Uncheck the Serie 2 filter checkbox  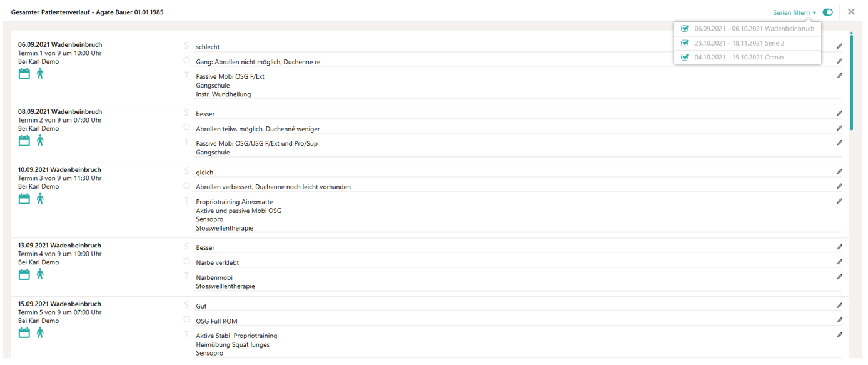point(685,43)
